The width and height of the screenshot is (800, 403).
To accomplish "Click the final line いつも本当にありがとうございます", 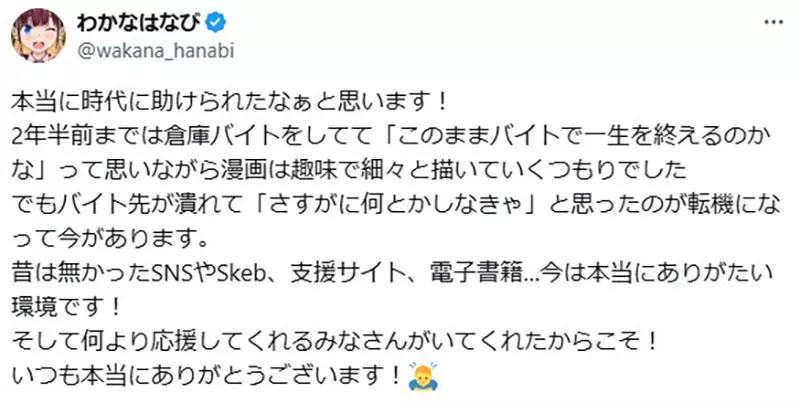I will pos(205,379).
